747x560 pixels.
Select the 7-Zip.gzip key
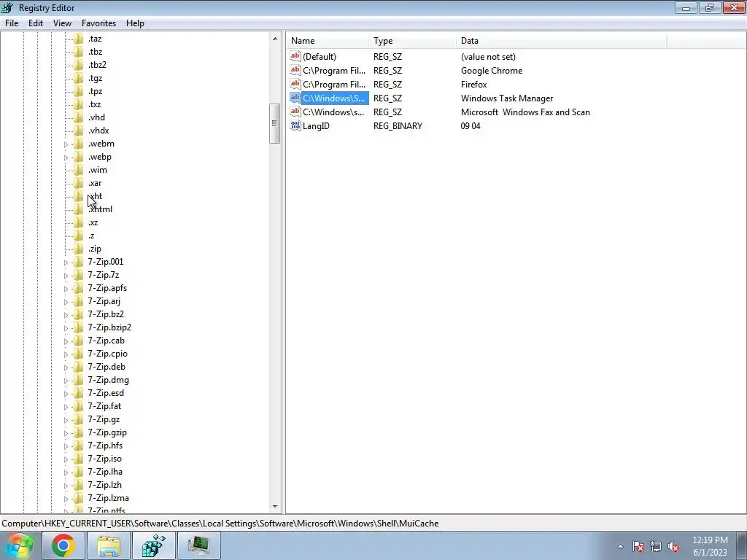pyautogui.click(x=107, y=432)
